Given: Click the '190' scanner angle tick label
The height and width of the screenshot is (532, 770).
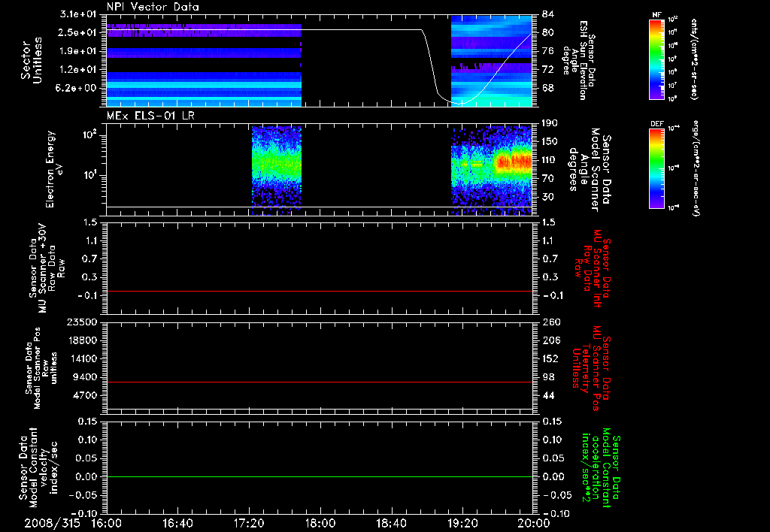Looking at the screenshot, I should click(550, 123).
